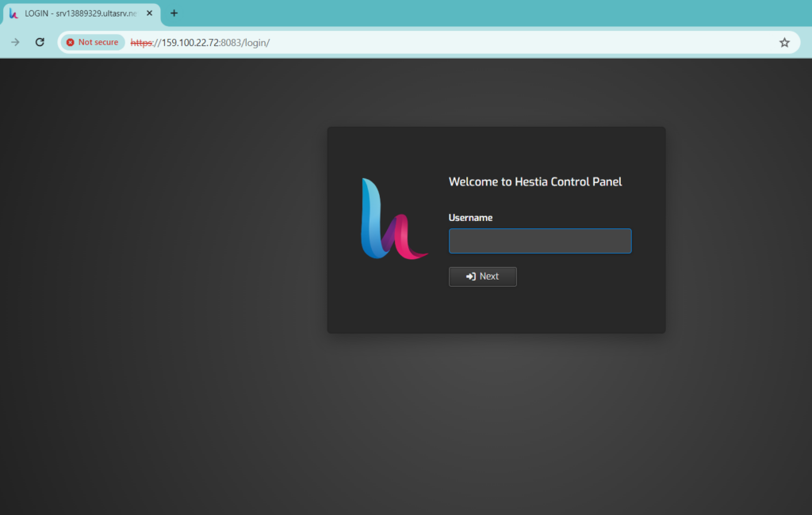This screenshot has height=515, width=812.
Task: Click the sign-in arrow icon inside Next
Action: 471,277
